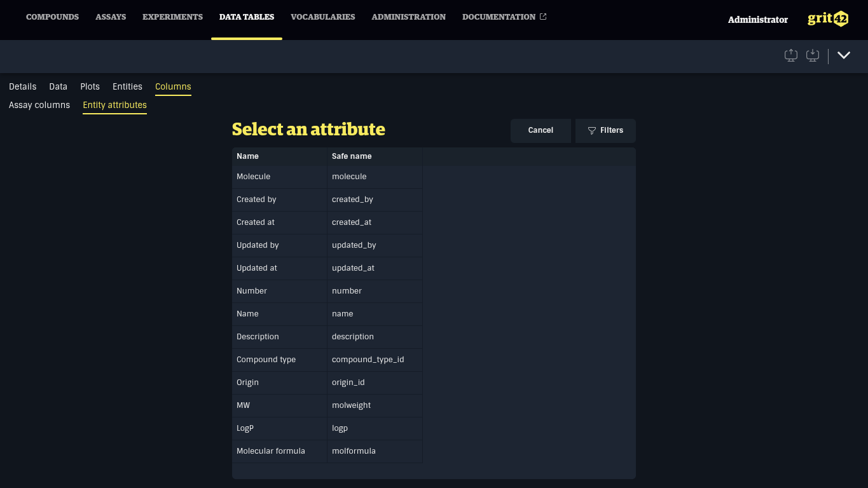
Task: Select the Molecule attribute row
Action: tap(280, 176)
